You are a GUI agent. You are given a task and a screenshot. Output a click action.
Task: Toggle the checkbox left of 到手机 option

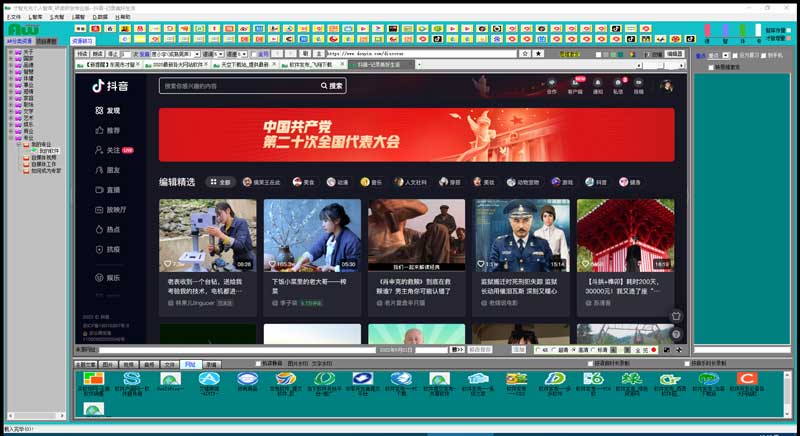tap(735, 56)
